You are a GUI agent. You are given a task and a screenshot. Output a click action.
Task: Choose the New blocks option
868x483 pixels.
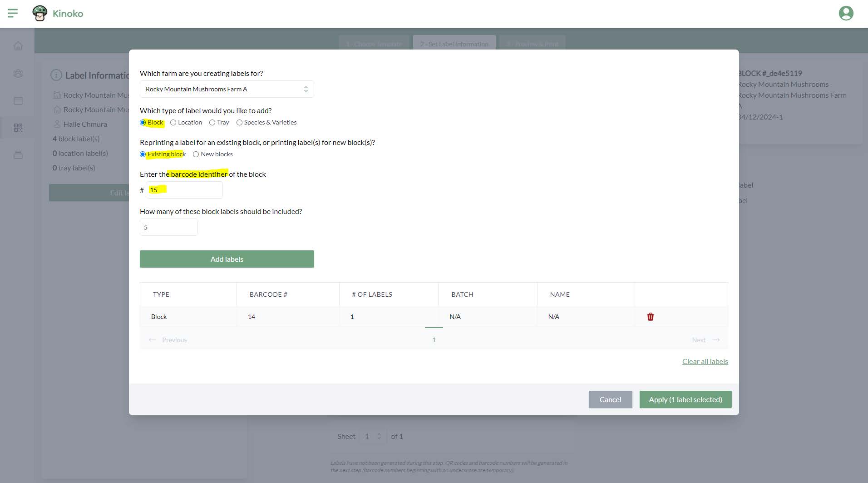pyautogui.click(x=196, y=154)
